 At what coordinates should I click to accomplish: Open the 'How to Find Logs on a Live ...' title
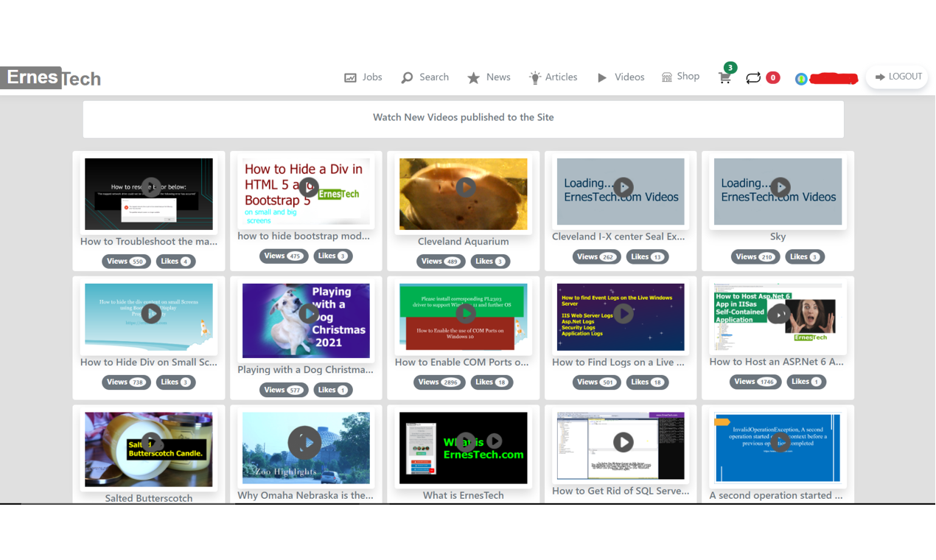pos(618,362)
